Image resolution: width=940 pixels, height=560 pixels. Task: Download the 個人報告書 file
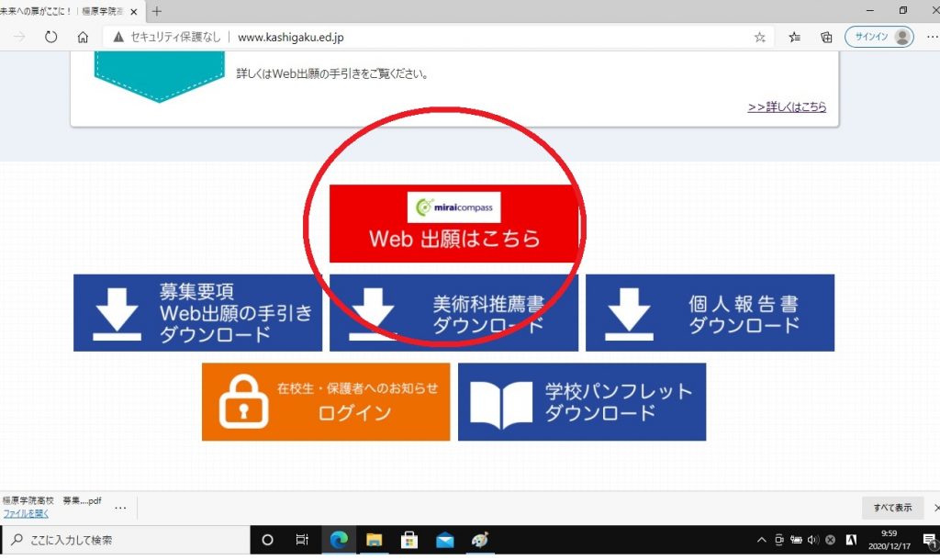[710, 313]
